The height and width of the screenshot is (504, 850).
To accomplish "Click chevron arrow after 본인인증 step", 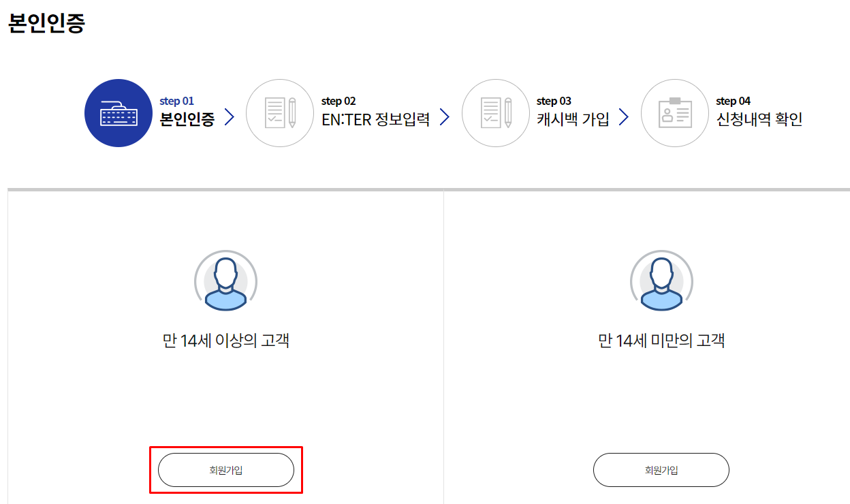I will [x=229, y=118].
